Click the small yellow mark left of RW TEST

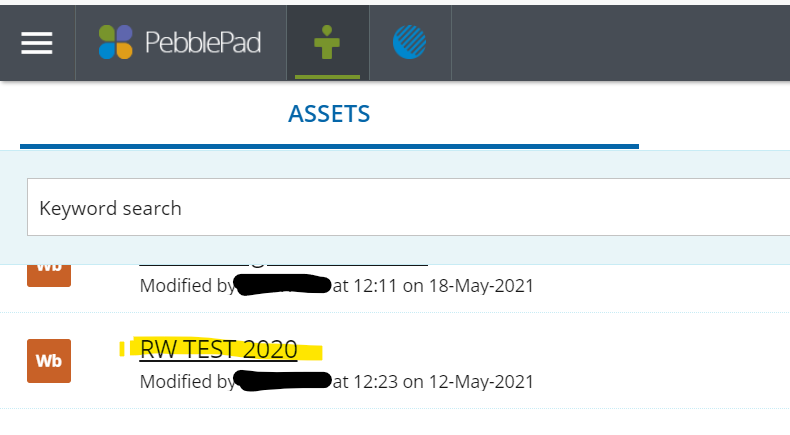pos(122,349)
